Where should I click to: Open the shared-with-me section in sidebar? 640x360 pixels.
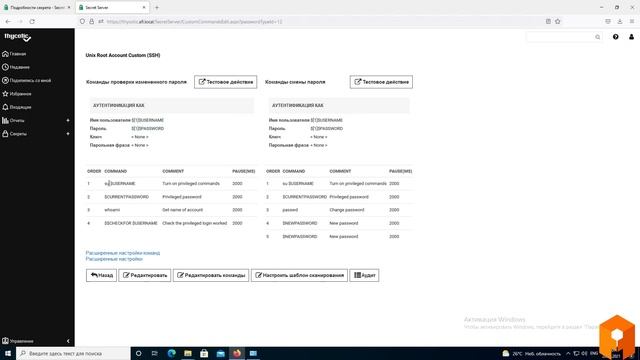(x=27, y=80)
